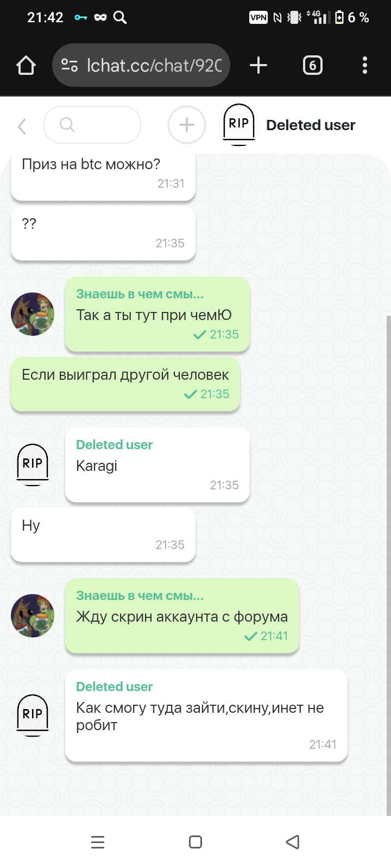Open the RIP tombstone avatar in header

(x=239, y=125)
